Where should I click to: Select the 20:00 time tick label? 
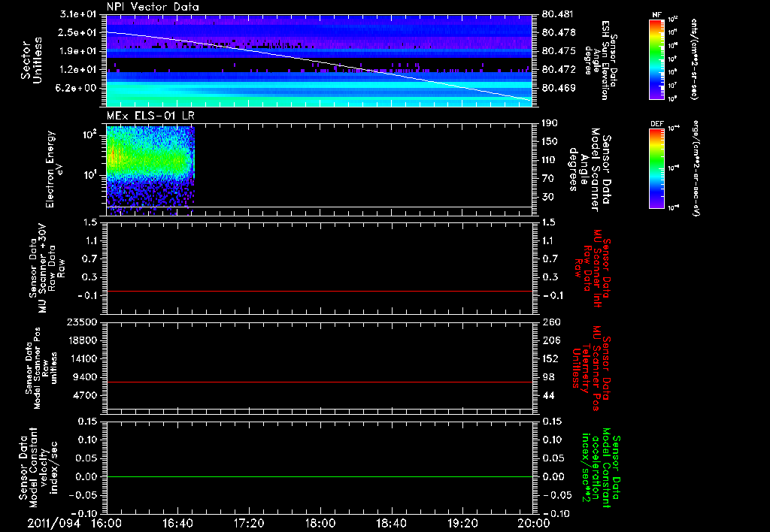[x=534, y=523]
